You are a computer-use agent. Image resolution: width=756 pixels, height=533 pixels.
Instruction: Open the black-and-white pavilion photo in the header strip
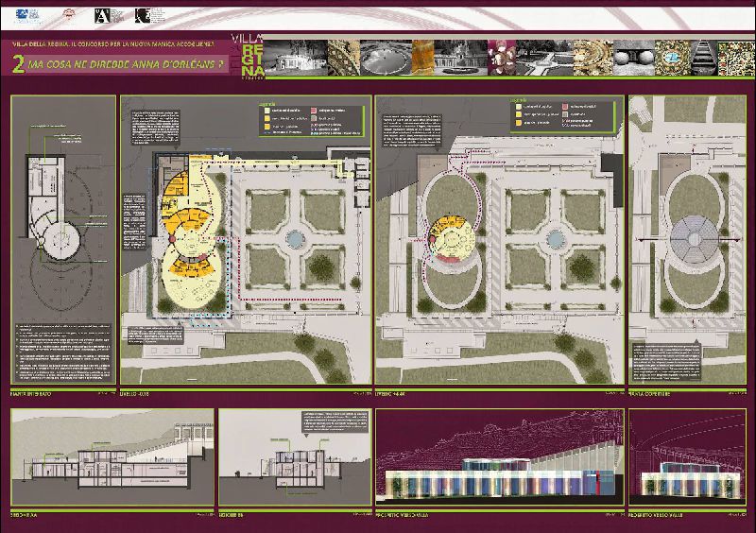click(x=296, y=58)
